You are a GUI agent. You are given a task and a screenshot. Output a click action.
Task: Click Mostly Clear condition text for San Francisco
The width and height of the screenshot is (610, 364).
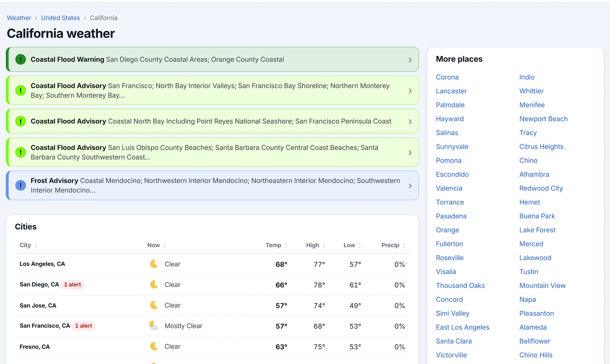click(x=183, y=326)
